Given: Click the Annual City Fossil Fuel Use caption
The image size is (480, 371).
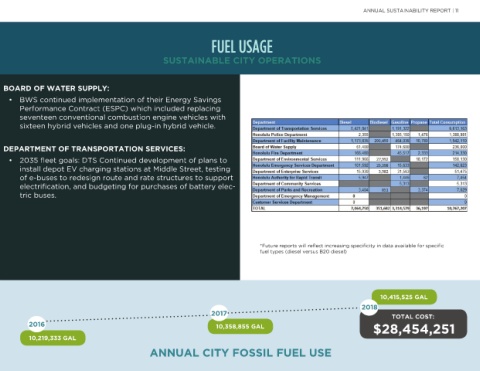Looking at the screenshot, I should 241,353.
